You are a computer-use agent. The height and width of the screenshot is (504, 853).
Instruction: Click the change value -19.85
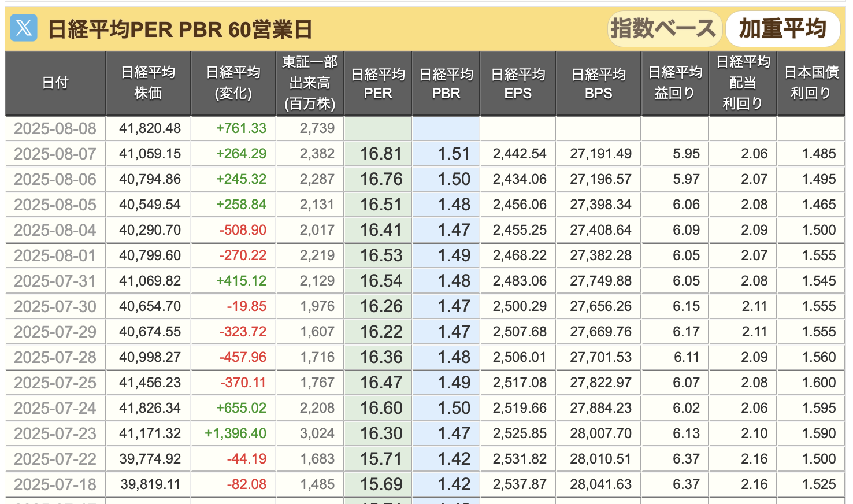pyautogui.click(x=246, y=306)
